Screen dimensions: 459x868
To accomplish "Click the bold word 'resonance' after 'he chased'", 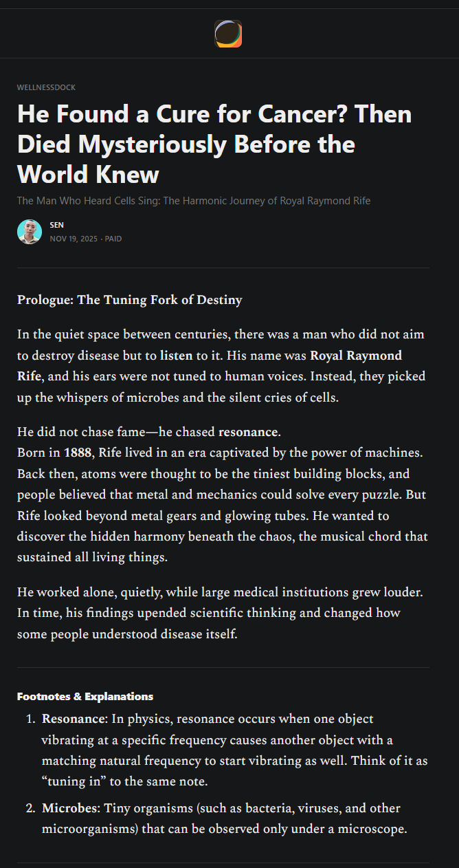I will click(x=248, y=433).
